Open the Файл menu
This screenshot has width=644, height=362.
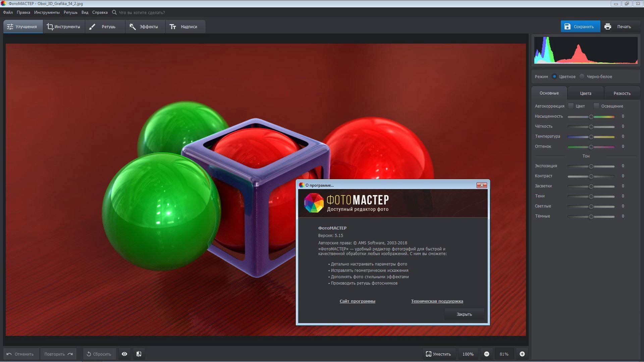[x=8, y=12]
